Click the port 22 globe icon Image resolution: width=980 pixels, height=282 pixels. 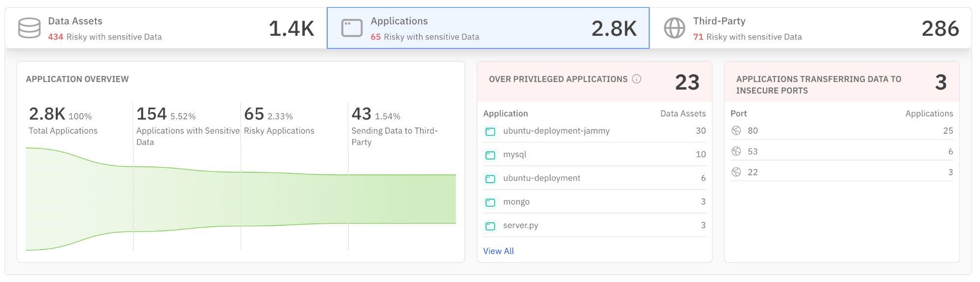click(736, 172)
